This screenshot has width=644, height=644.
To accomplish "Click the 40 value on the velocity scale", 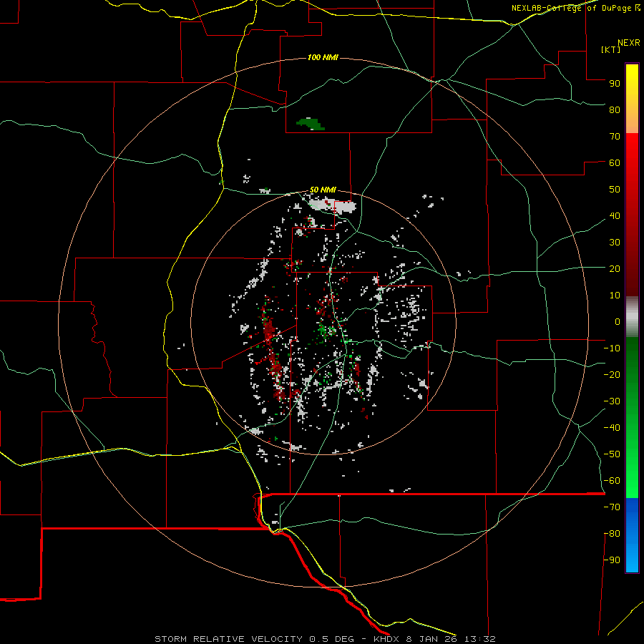I will (615, 215).
